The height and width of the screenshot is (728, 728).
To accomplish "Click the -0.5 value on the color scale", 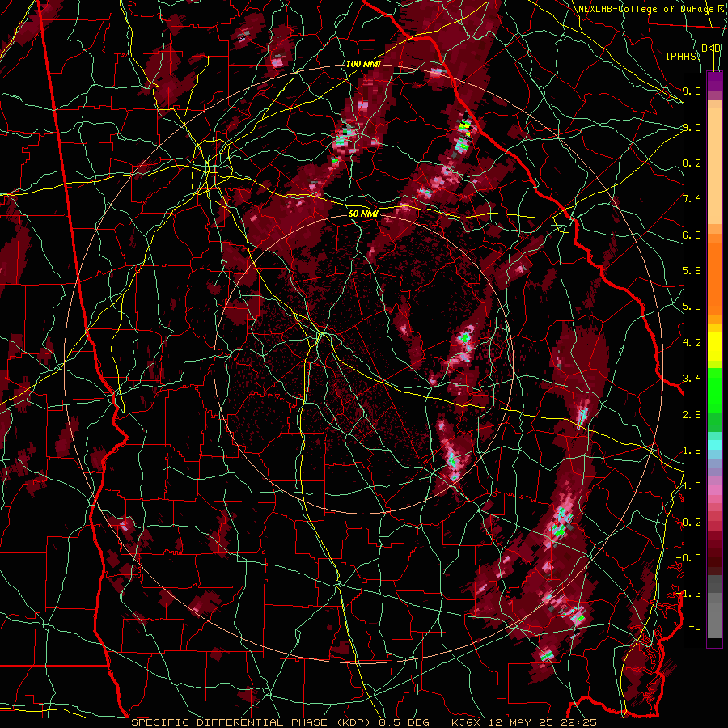I will (x=688, y=558).
